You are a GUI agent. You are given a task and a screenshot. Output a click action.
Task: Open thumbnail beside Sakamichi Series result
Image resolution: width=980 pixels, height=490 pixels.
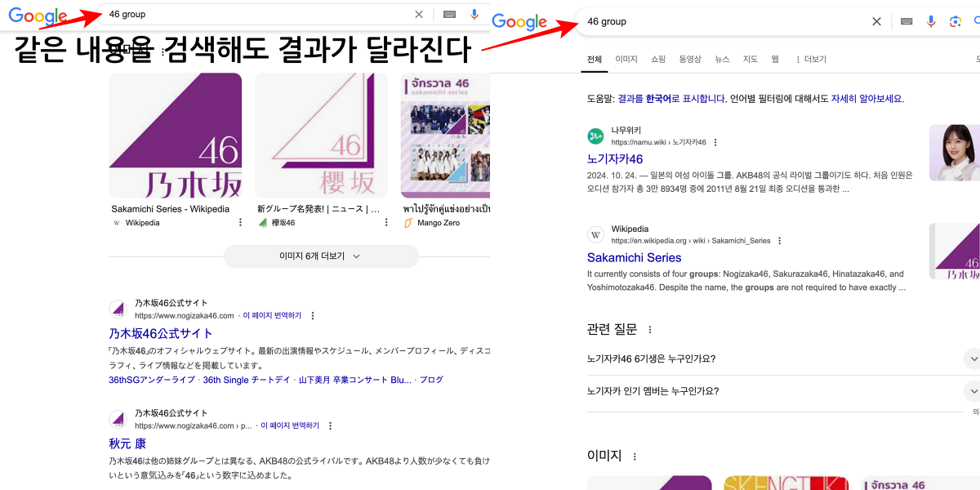(955, 251)
